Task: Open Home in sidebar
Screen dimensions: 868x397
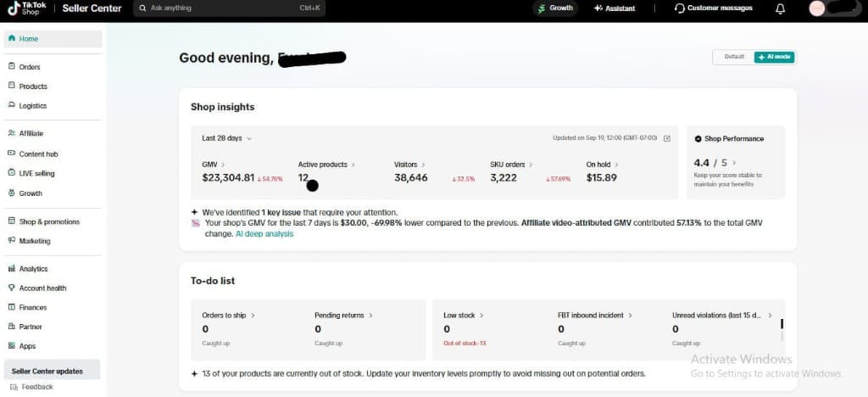Action: tap(53, 39)
